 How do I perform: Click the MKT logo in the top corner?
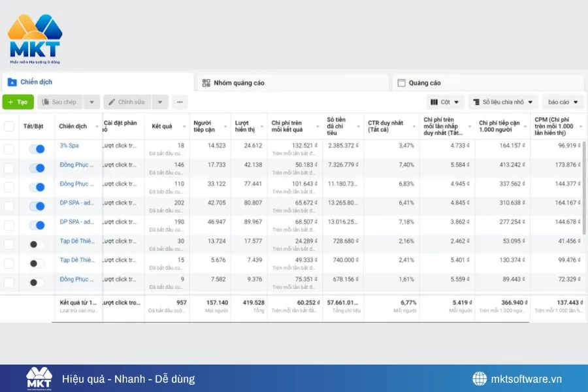[36, 36]
